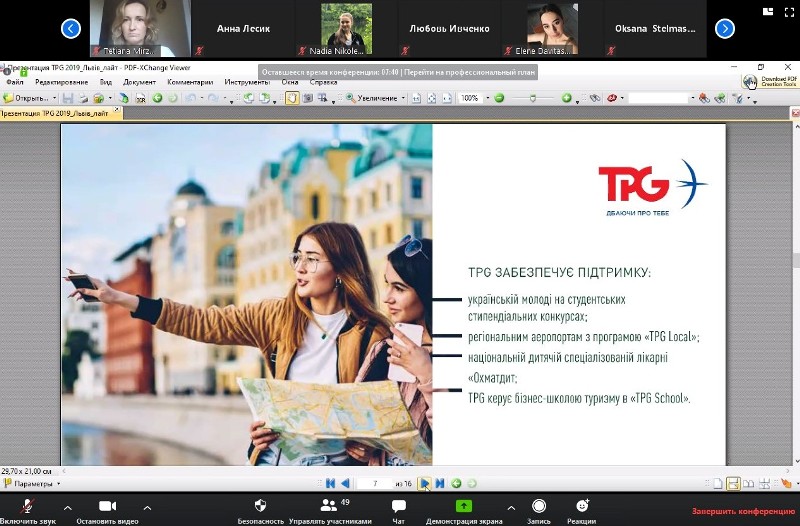The height and width of the screenshot is (526, 800).
Task: Toggle the Запись recording button
Action: tap(539, 508)
